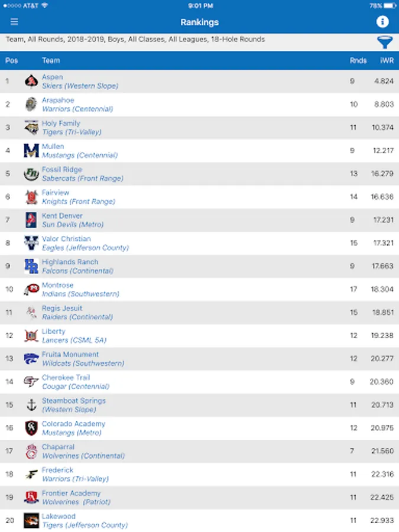Open the hamburger navigation menu
This screenshot has width=399, height=532.
[14, 22]
